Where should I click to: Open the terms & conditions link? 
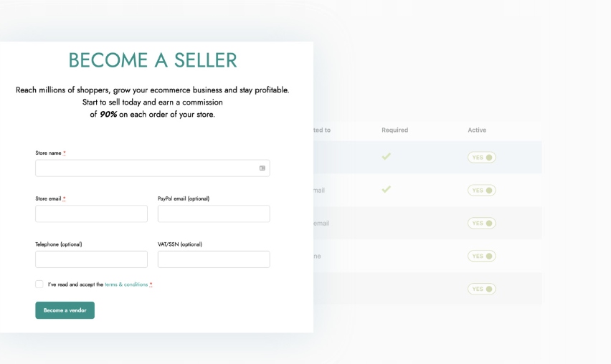[126, 284]
